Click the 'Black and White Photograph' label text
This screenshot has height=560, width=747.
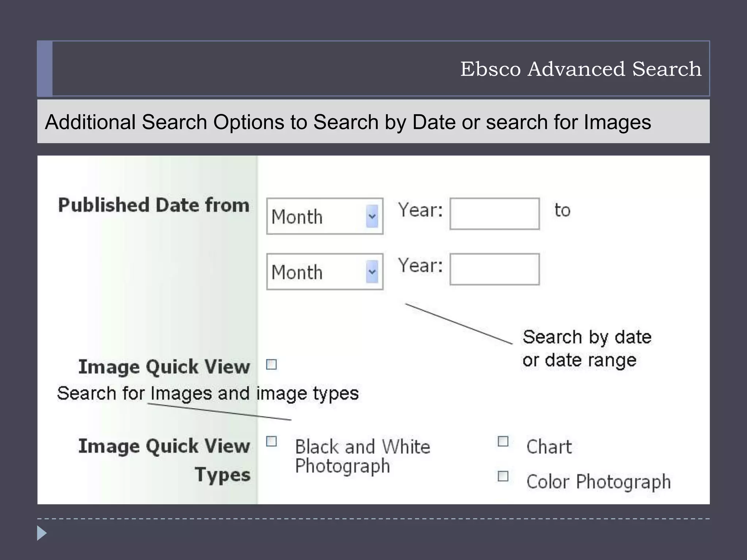(363, 456)
